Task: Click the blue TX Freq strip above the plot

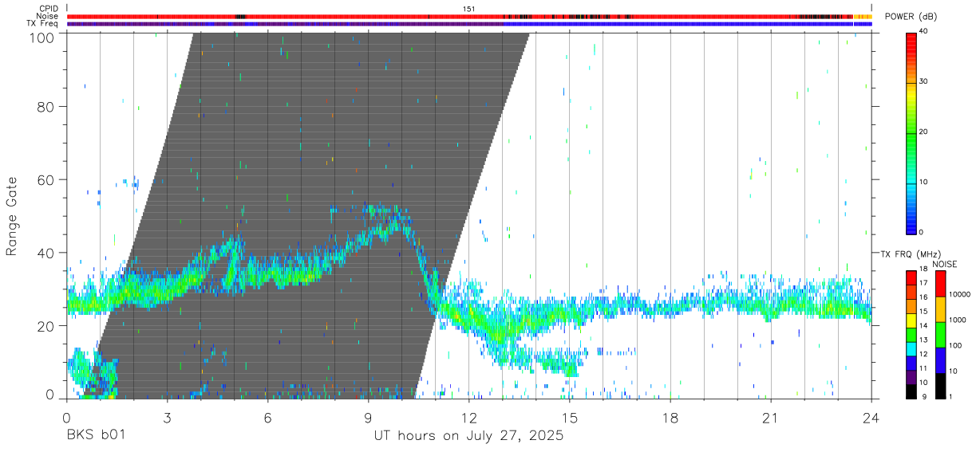Action: pos(469,24)
